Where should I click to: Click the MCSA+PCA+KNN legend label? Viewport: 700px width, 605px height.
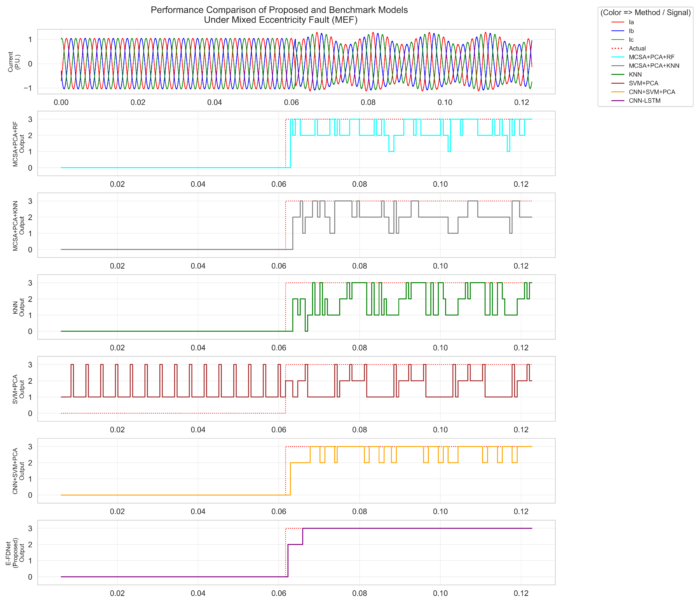point(654,66)
